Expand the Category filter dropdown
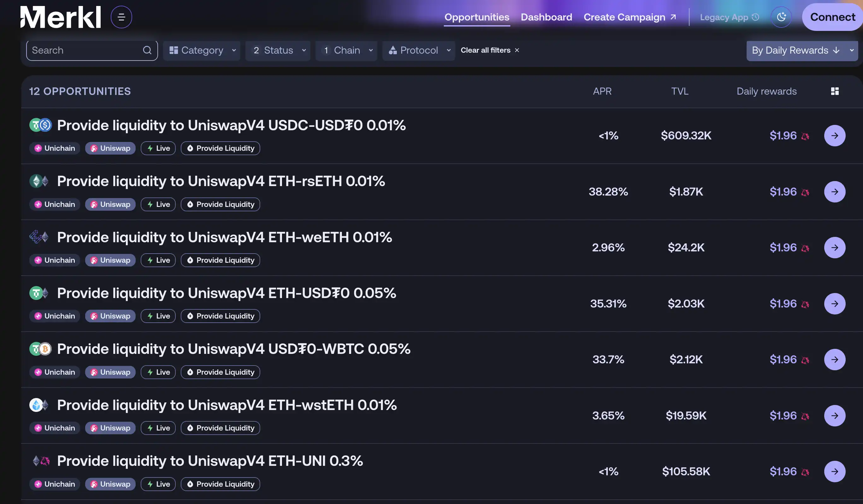 click(x=202, y=50)
